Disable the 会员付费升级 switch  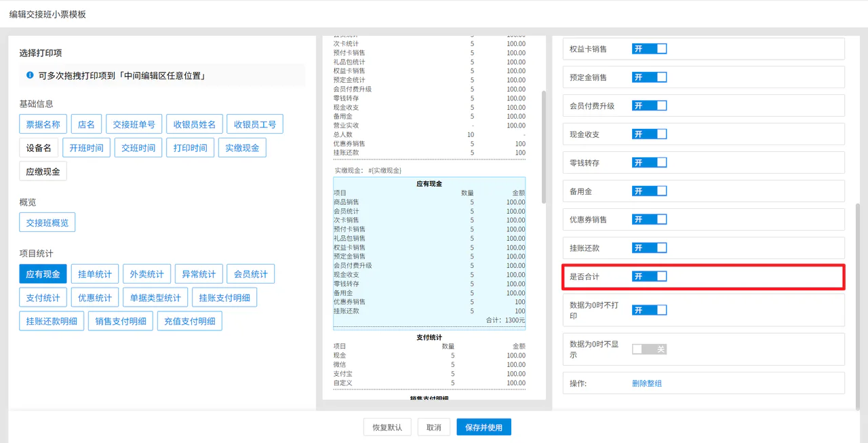pyautogui.click(x=650, y=106)
